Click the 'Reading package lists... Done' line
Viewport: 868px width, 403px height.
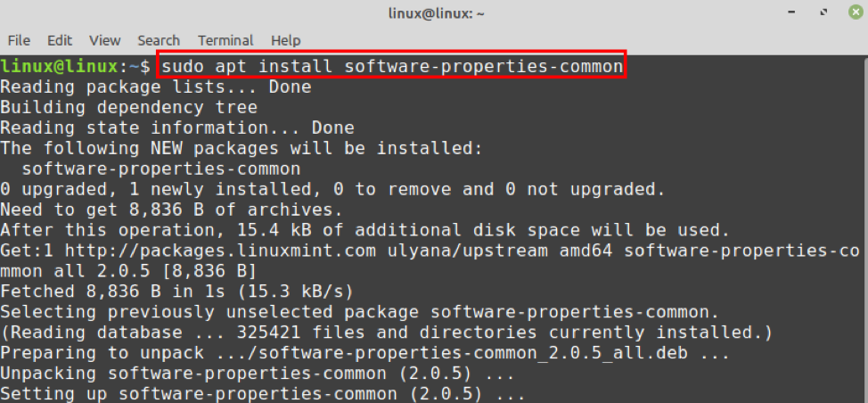(x=156, y=86)
